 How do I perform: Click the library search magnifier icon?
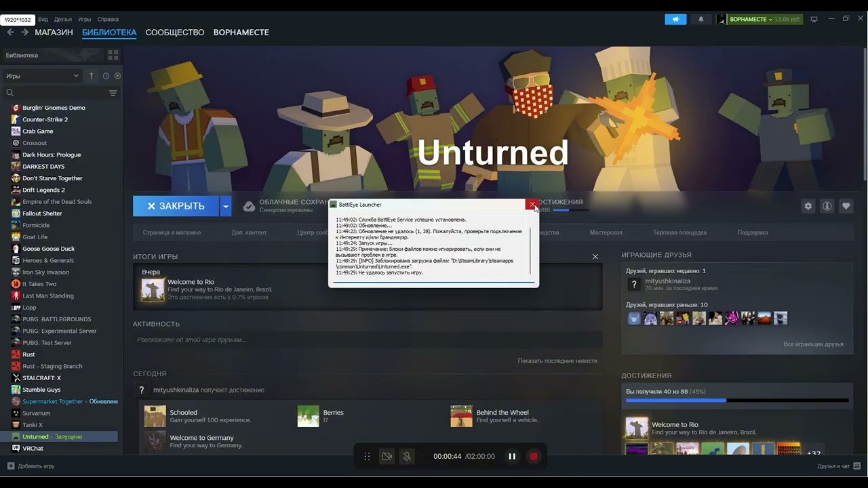point(10,93)
